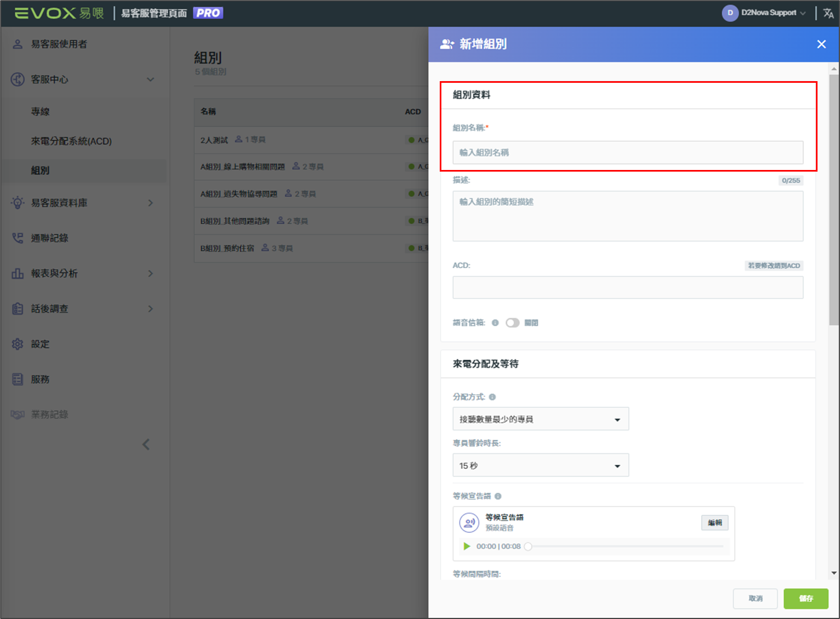Click the 設定 gear icon
Image resolution: width=840 pixels, height=619 pixels.
[18, 344]
